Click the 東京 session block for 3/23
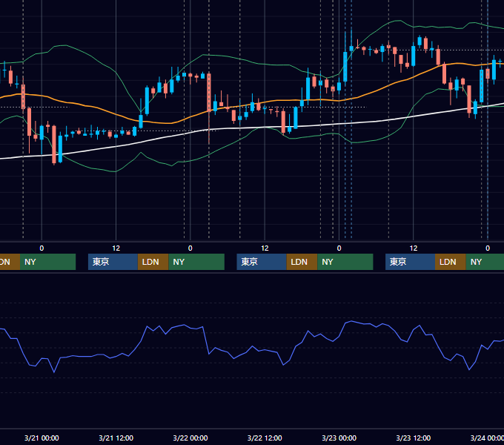 [x=410, y=262]
